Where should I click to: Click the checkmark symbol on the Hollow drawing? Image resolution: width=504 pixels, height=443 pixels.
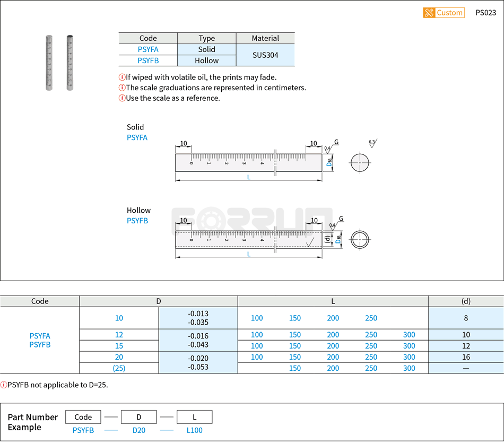[309, 241]
